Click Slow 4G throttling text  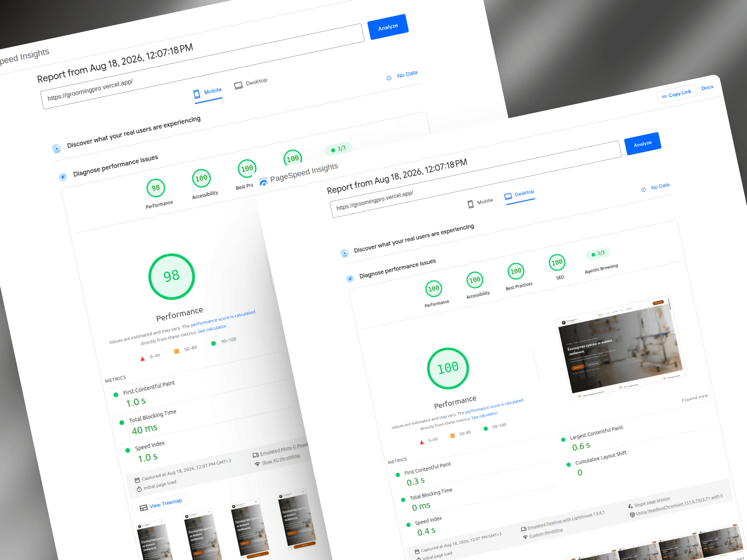tap(281, 459)
